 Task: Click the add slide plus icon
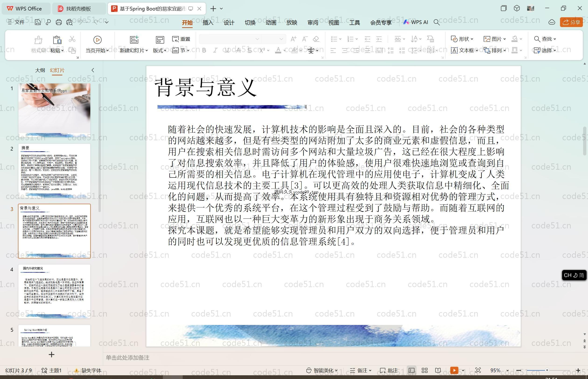click(x=52, y=355)
